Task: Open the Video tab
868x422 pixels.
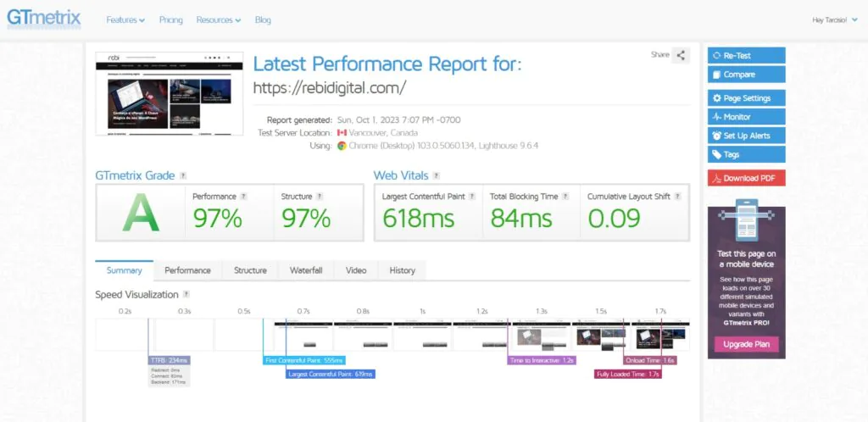Action: point(356,270)
